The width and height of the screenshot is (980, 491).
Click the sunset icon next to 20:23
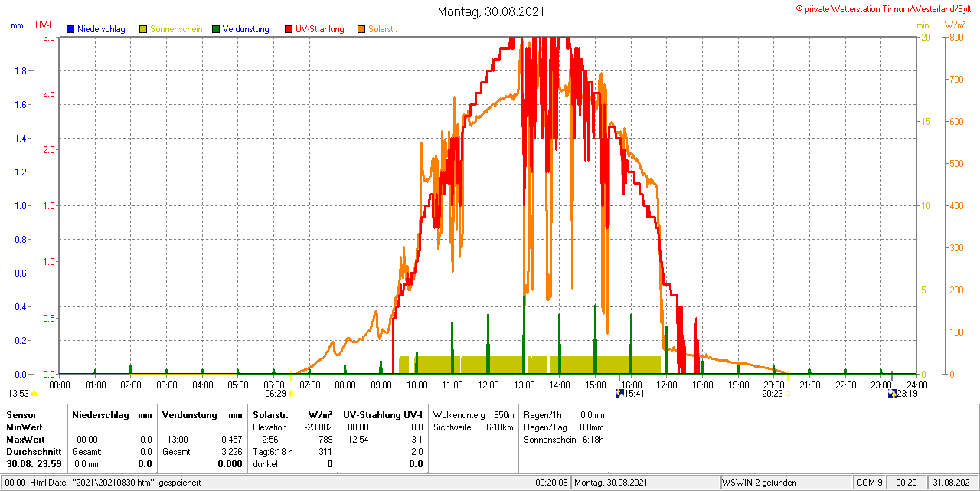pyautogui.click(x=787, y=394)
